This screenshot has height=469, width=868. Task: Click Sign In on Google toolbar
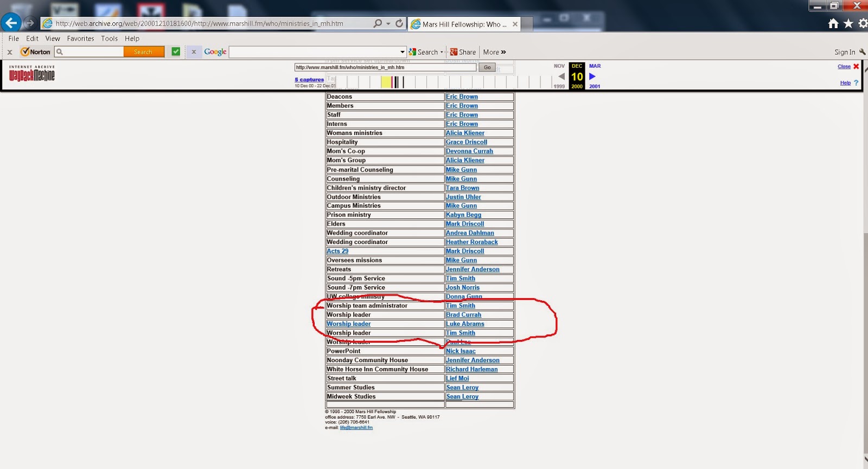tap(845, 52)
